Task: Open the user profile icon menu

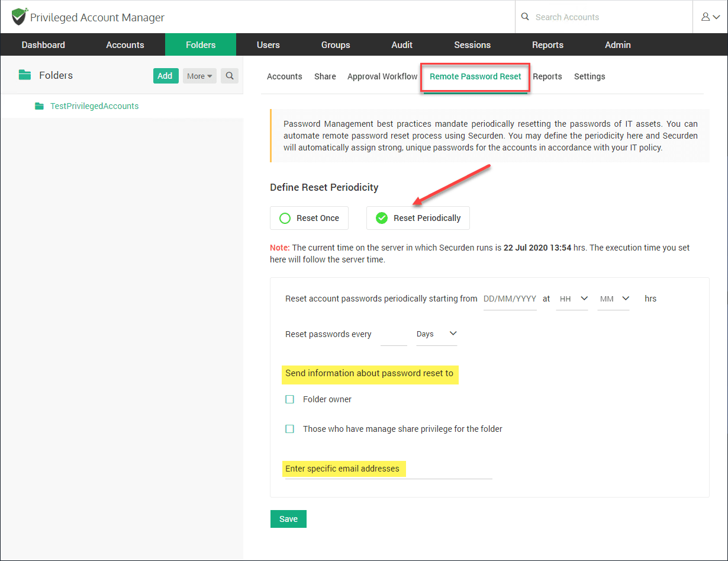Action: pyautogui.click(x=710, y=17)
